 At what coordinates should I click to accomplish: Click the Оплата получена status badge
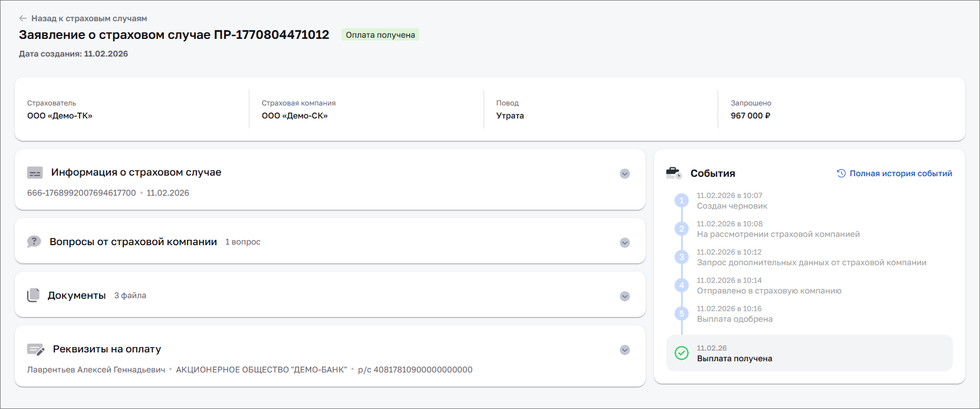[380, 35]
